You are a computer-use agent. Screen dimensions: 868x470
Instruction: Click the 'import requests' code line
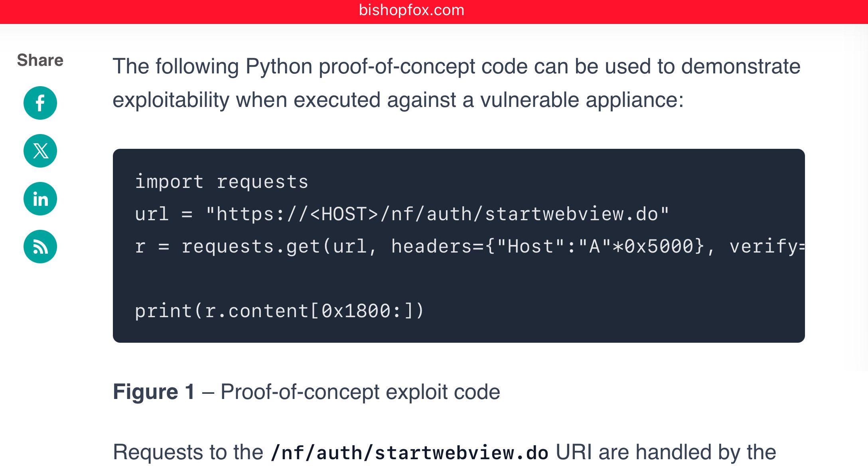221,182
